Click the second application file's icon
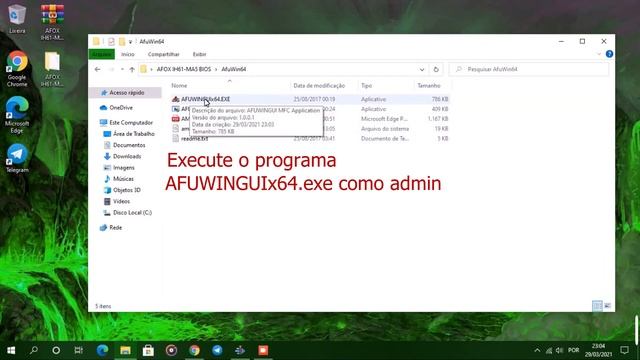 click(176, 109)
